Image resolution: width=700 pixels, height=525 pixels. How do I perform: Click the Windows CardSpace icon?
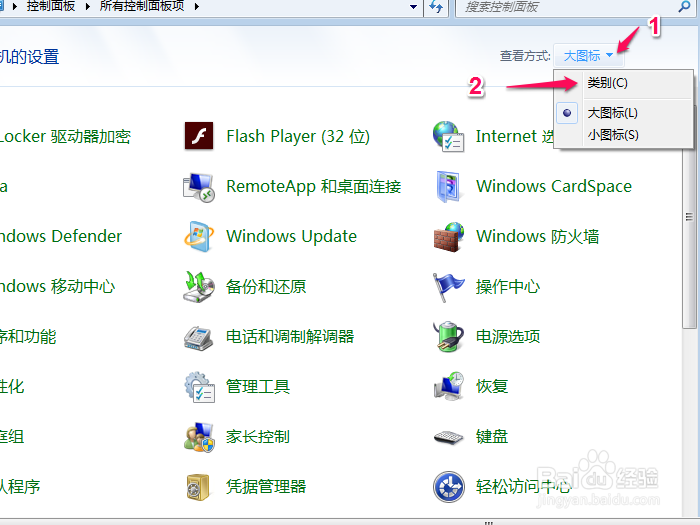click(448, 187)
